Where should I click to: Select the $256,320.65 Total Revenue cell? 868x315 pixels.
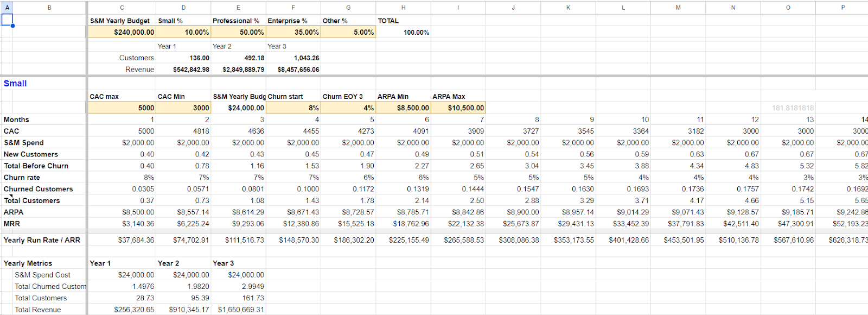(122, 310)
